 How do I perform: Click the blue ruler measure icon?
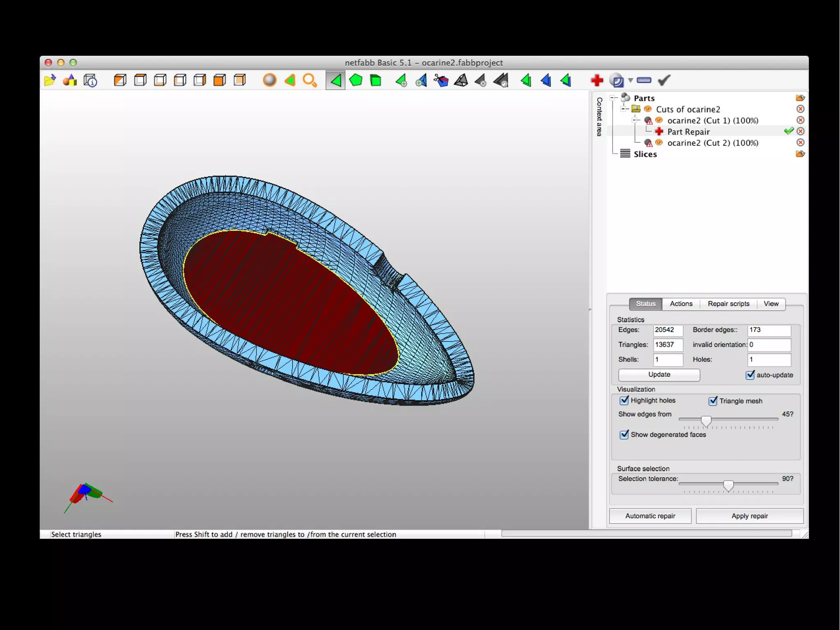click(x=644, y=80)
